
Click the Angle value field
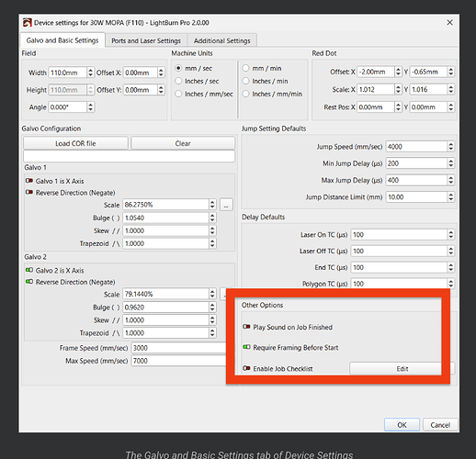68,107
